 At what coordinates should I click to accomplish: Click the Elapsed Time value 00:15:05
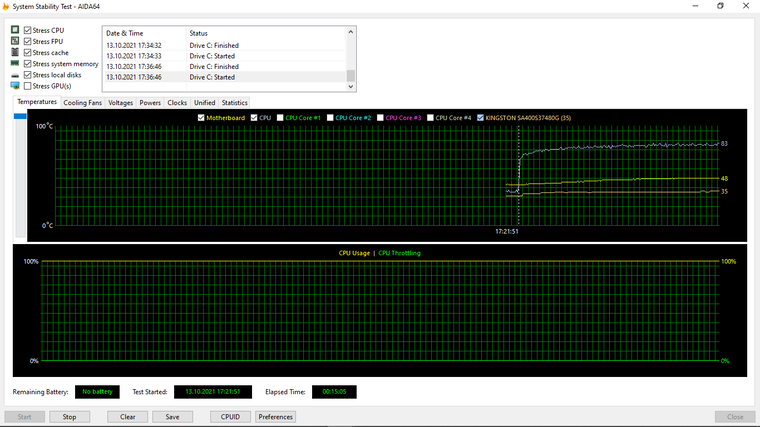click(x=334, y=392)
